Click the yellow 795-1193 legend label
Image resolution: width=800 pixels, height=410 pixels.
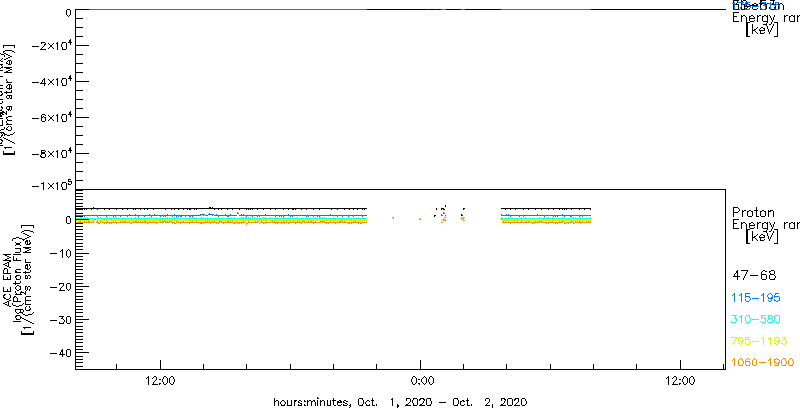coord(760,341)
